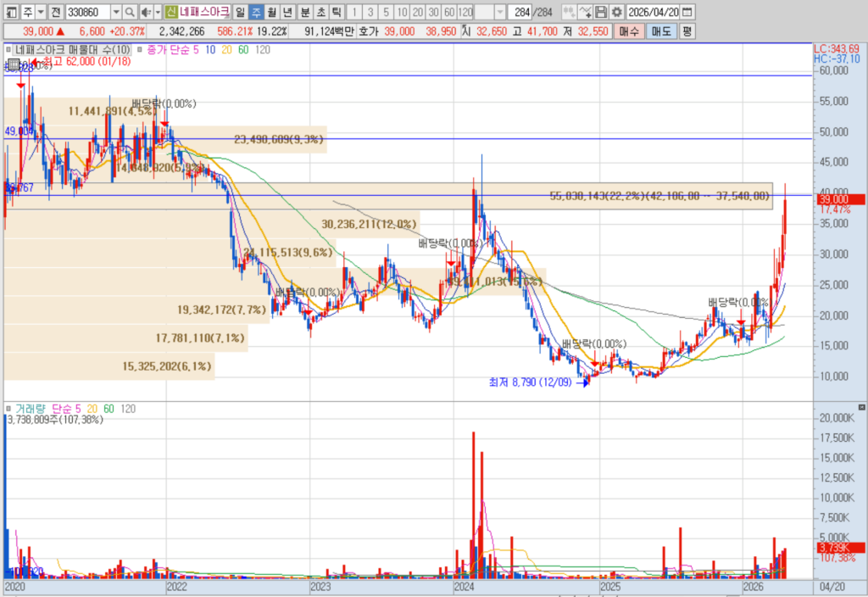The height and width of the screenshot is (597, 868).
Task: Click the square marker beside 종가 단순
Action: click(140, 50)
